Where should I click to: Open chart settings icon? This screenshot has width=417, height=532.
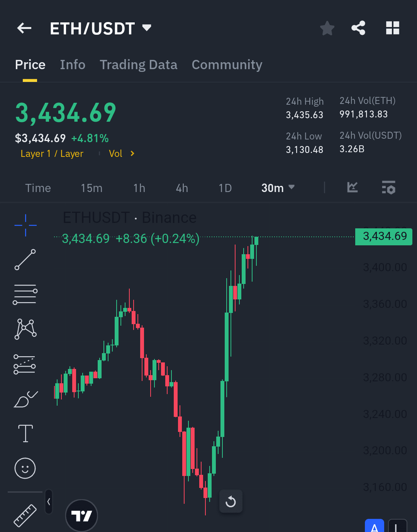coord(388,187)
